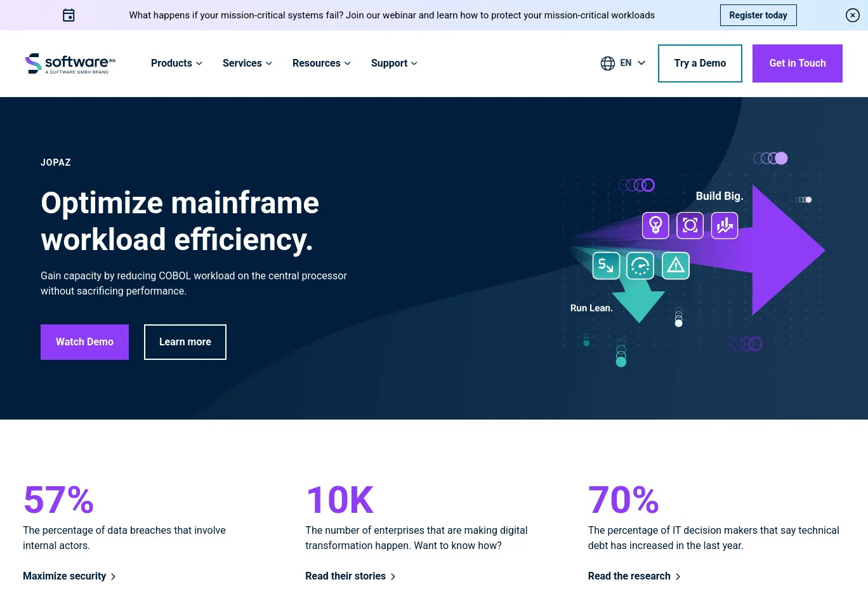This screenshot has width=868, height=603.
Task: Click the warning triangle icon in teal arrow
Action: 675,265
